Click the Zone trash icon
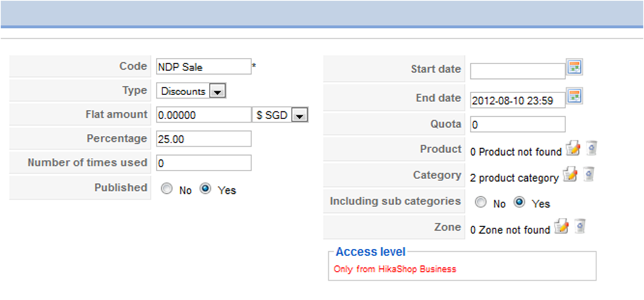644x300 pixels. 580,227
